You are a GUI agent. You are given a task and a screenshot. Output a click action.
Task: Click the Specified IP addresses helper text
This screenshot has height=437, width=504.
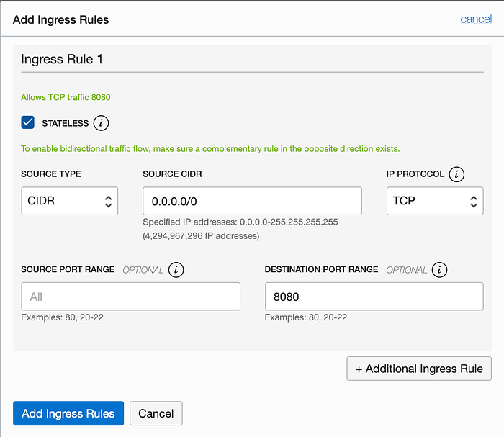tap(240, 222)
